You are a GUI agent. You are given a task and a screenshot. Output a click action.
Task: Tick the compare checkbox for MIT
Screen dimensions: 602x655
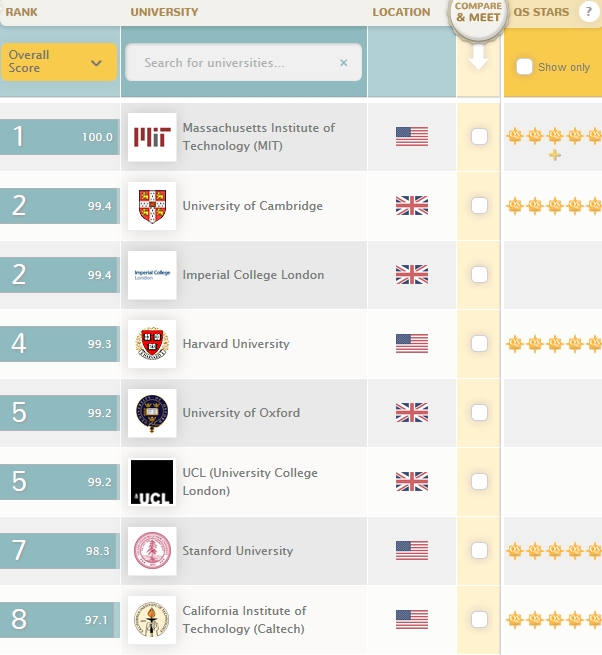tap(479, 137)
